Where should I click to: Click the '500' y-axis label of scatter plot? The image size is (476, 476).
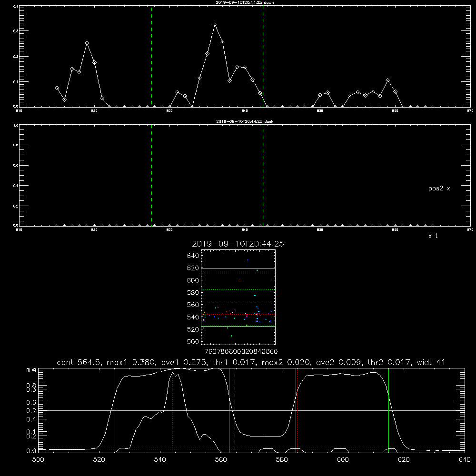pos(193,341)
